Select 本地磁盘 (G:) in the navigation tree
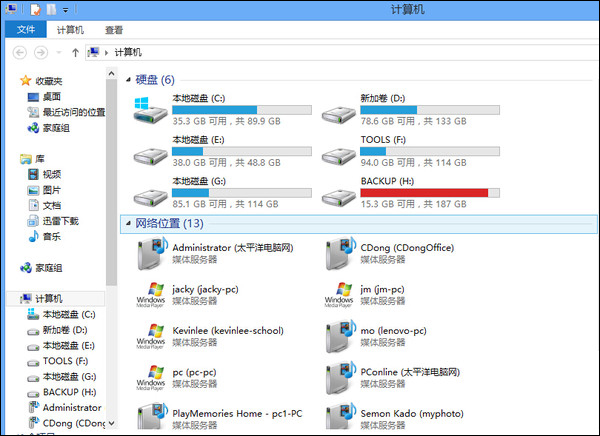The image size is (600, 436). pos(62,377)
